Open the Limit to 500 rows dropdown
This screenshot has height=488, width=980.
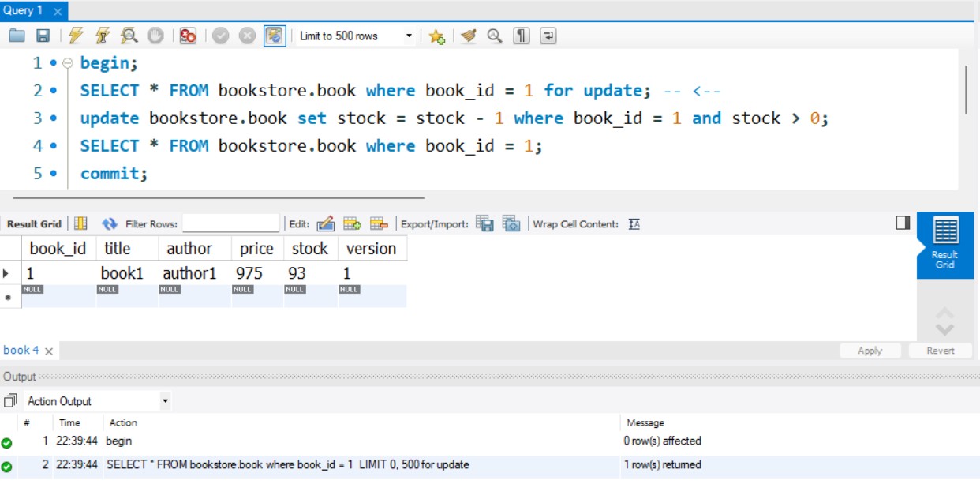(356, 36)
